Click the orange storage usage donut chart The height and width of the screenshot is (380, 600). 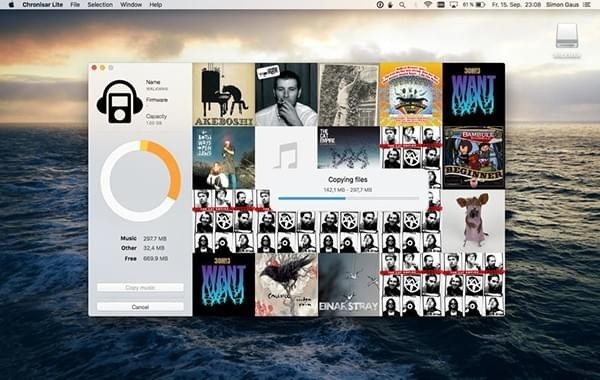point(141,181)
